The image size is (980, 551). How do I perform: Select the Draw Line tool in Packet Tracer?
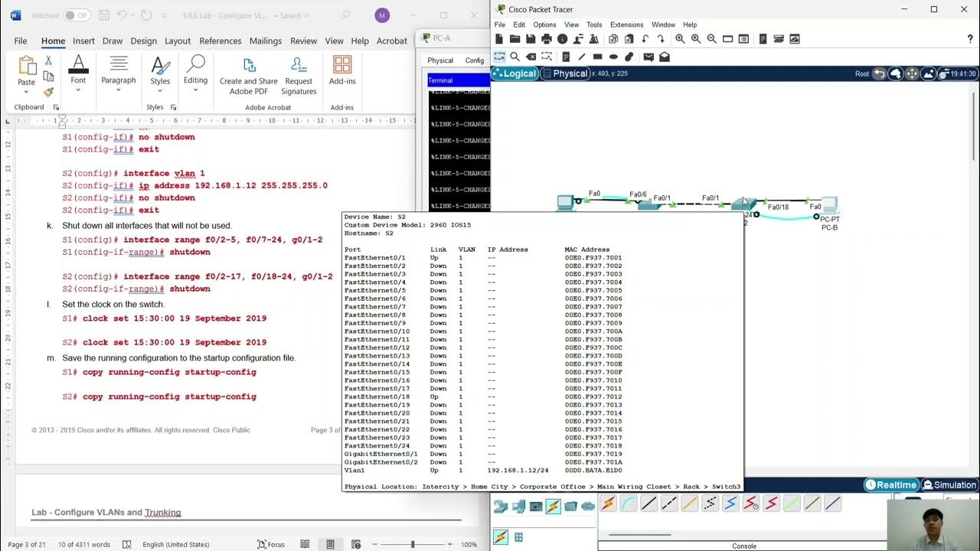click(x=582, y=57)
